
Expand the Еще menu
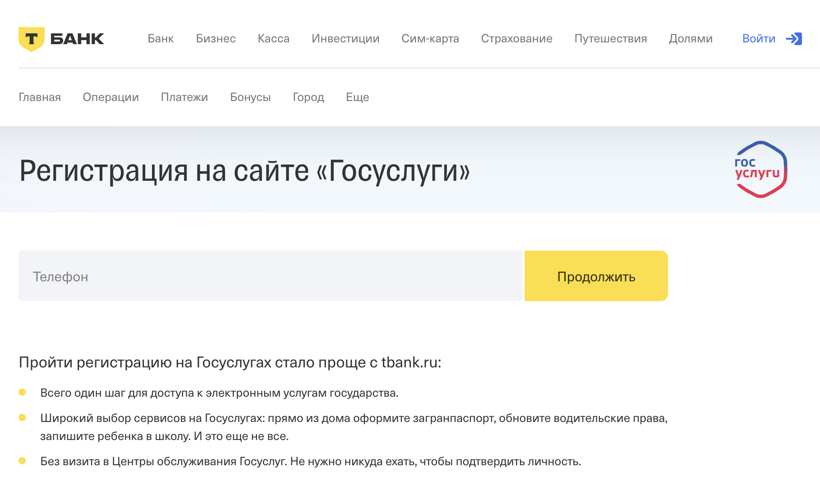tap(357, 97)
